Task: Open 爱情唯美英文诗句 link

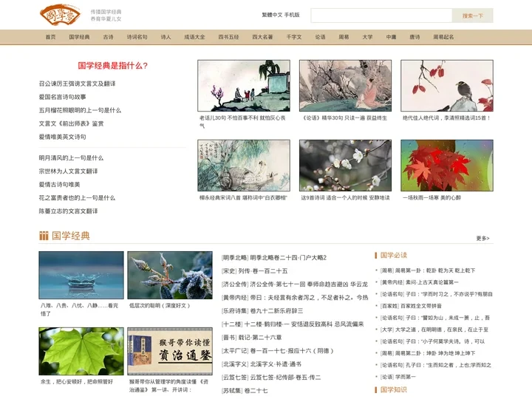Action: click(62, 137)
